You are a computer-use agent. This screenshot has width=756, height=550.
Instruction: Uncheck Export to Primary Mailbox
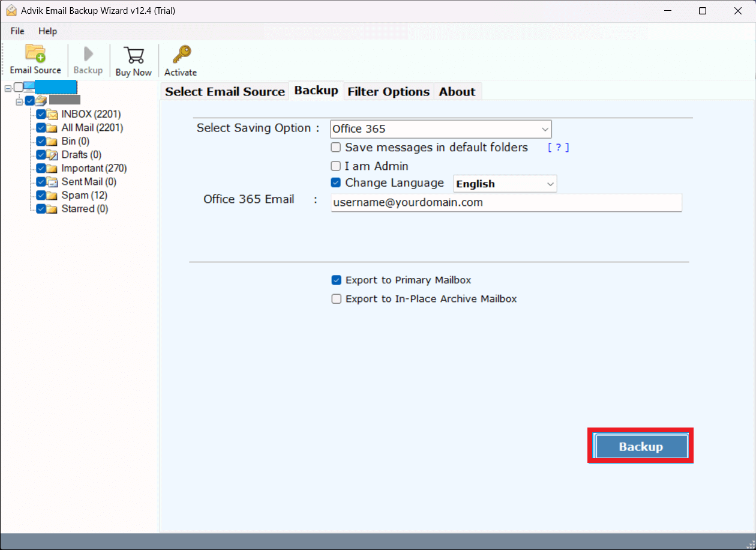(x=337, y=280)
